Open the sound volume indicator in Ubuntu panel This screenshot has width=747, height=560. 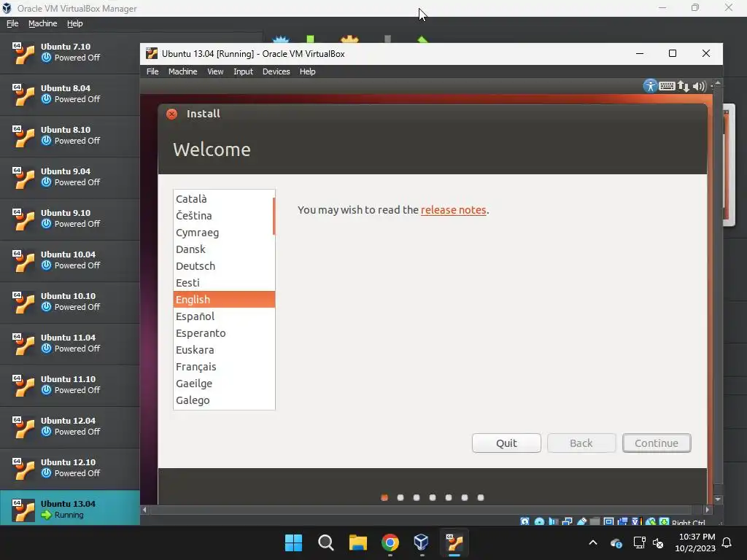[699, 86]
